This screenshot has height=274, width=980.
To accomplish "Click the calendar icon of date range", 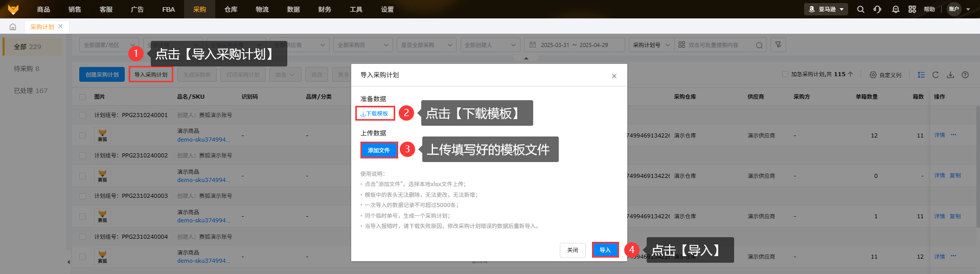I will pyautogui.click(x=533, y=45).
